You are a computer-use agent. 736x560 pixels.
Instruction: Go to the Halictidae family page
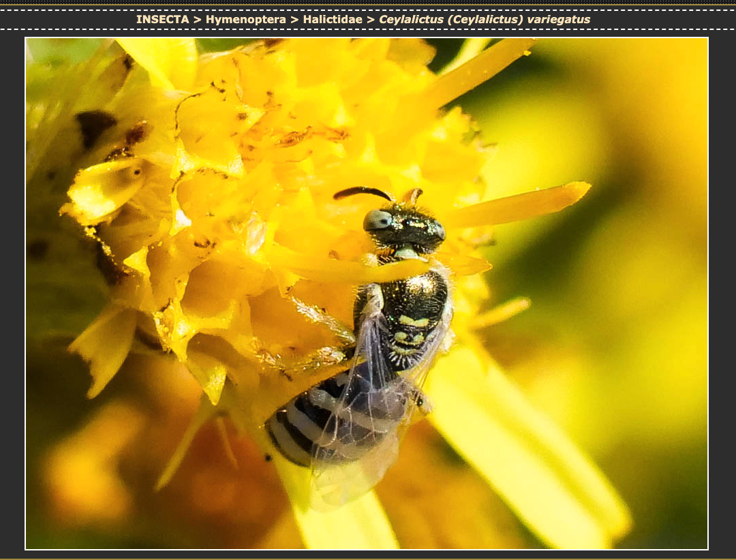tap(333, 19)
